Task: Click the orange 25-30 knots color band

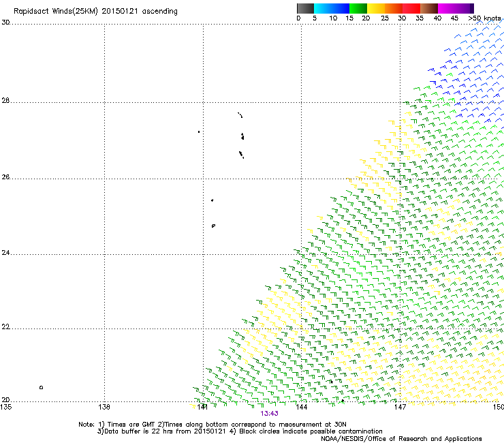Action: (x=394, y=8)
